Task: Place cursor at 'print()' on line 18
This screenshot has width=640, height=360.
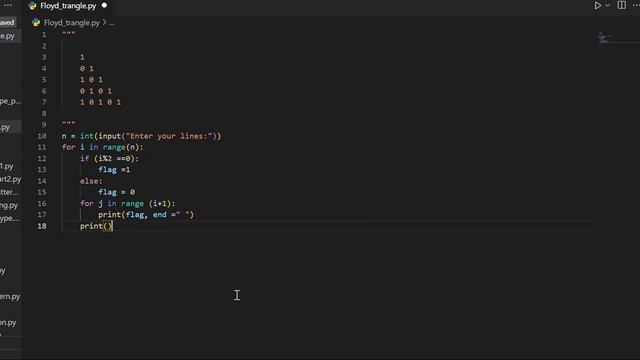Action: click(x=96, y=226)
